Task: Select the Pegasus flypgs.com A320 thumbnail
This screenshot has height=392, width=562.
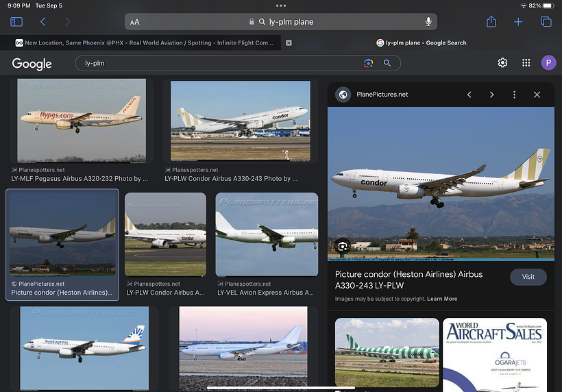Action: (82, 121)
